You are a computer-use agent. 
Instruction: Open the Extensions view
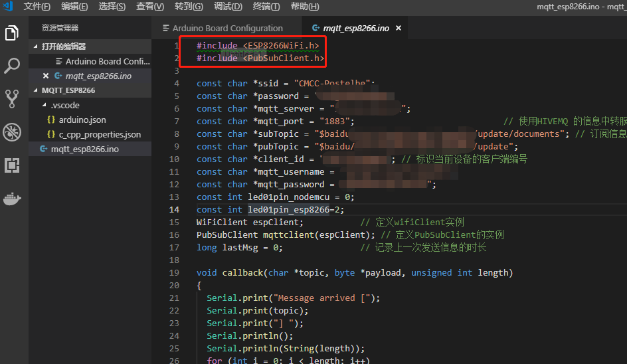click(x=12, y=165)
